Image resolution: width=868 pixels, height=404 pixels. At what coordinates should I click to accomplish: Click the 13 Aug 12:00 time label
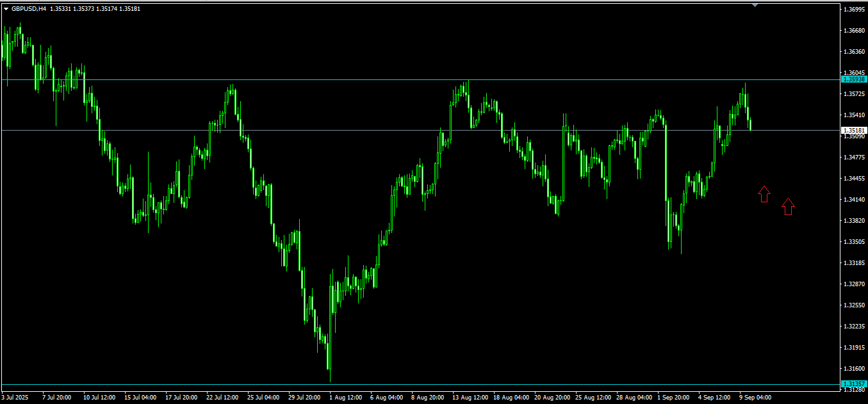point(471,397)
